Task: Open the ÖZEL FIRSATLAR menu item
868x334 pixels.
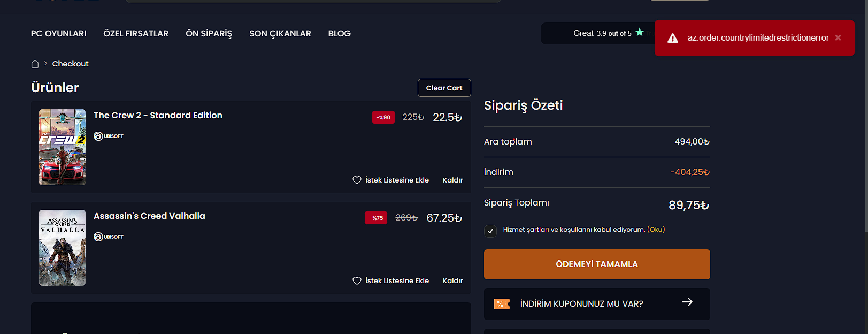Action: tap(136, 33)
